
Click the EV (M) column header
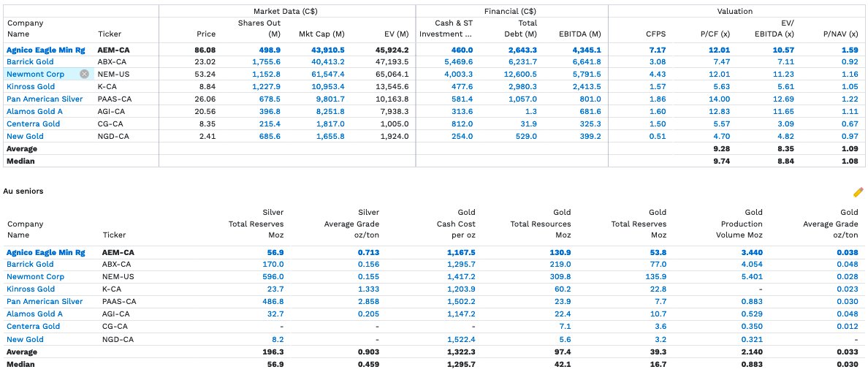click(x=395, y=34)
